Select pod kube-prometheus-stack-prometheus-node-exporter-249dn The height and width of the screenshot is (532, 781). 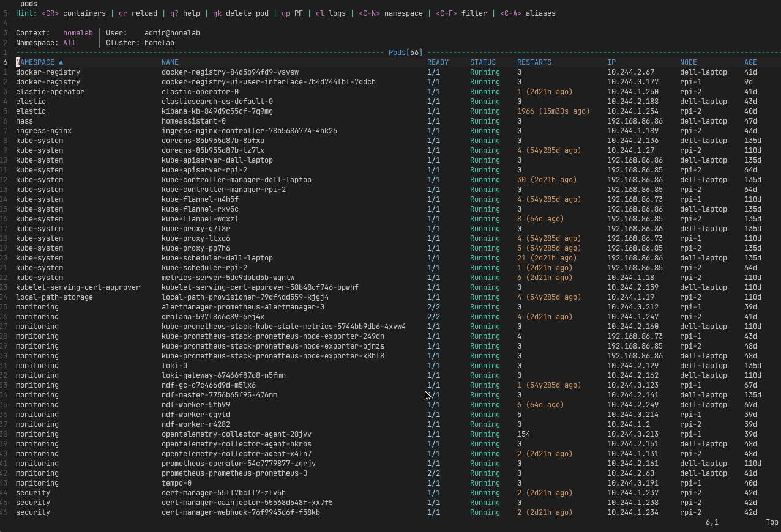(273, 336)
